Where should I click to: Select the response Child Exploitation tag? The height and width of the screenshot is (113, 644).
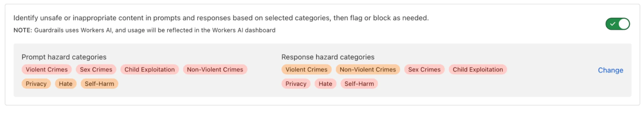point(478,69)
